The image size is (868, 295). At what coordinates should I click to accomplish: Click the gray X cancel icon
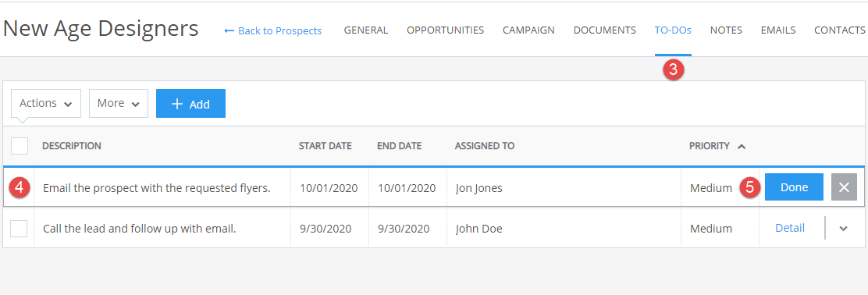[844, 187]
